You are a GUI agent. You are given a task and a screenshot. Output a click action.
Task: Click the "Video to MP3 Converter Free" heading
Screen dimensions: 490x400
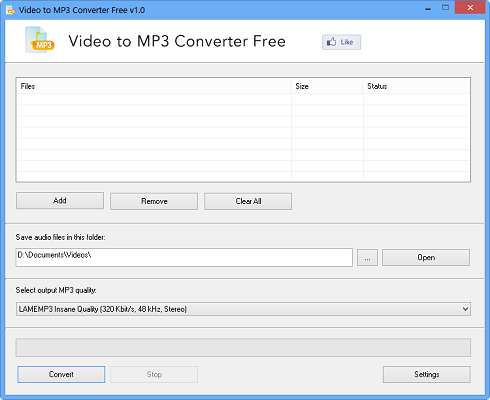pos(177,41)
